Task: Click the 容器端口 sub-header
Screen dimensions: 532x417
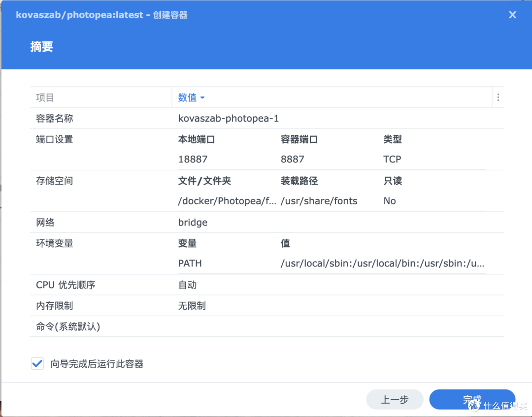Action: pos(299,139)
